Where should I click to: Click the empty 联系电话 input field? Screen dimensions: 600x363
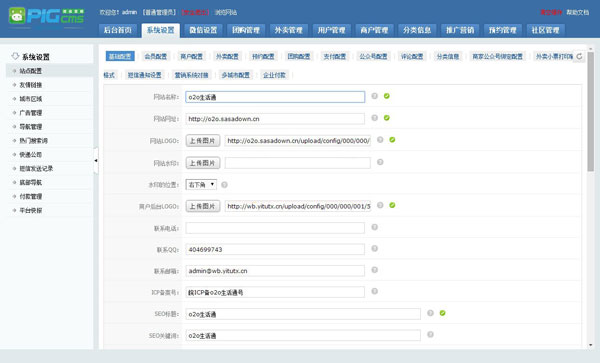click(275, 228)
